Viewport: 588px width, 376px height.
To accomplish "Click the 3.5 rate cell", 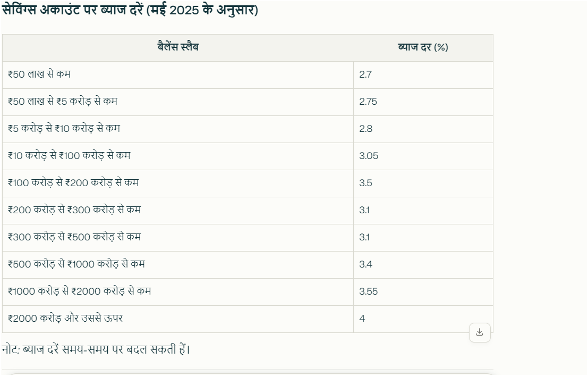I will [x=365, y=183].
